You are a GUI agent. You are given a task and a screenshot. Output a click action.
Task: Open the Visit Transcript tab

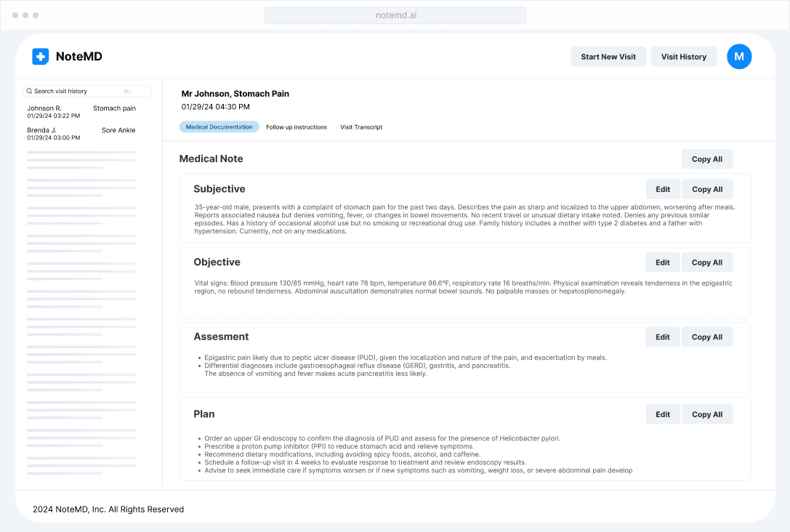pyautogui.click(x=361, y=127)
